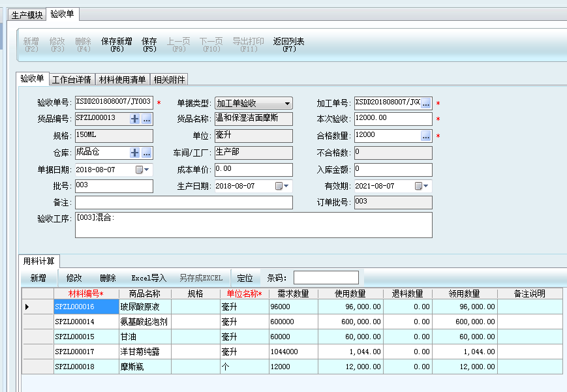Click 返回列表 (F7) in the toolbar

coord(288,44)
